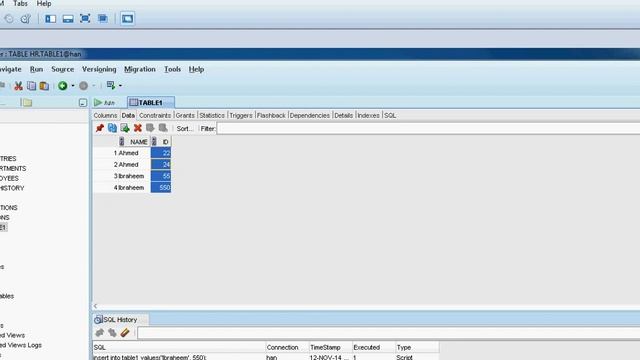The image size is (640, 360).
Task: Click the Insert Row icon
Action: [x=125, y=128]
